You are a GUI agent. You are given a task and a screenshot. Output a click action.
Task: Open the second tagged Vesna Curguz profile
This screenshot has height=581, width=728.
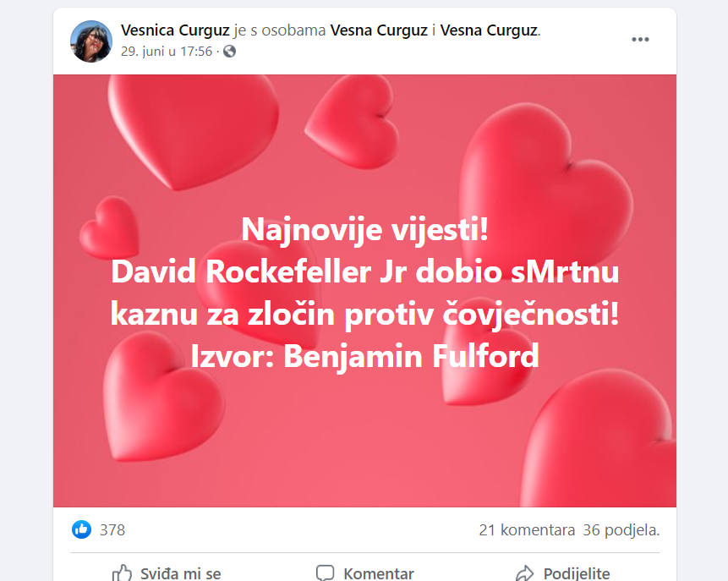coord(489,30)
